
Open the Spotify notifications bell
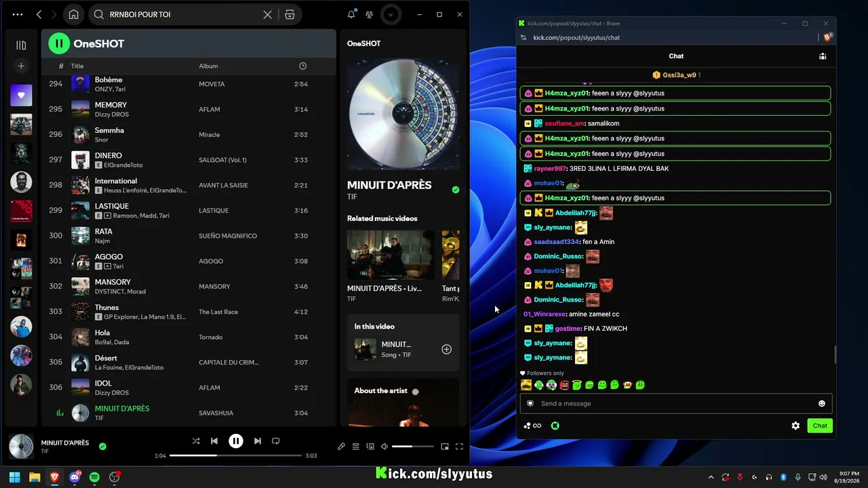351,14
